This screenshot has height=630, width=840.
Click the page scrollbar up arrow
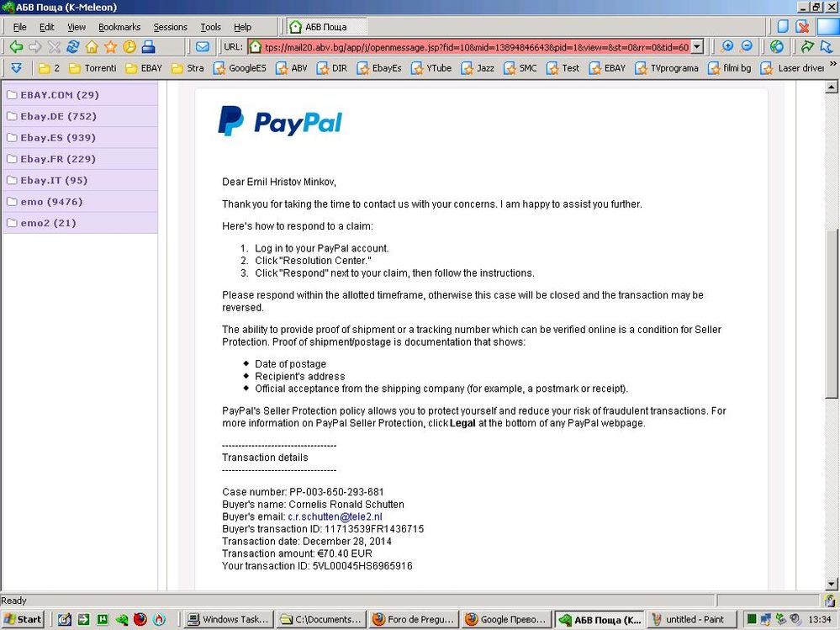click(832, 87)
